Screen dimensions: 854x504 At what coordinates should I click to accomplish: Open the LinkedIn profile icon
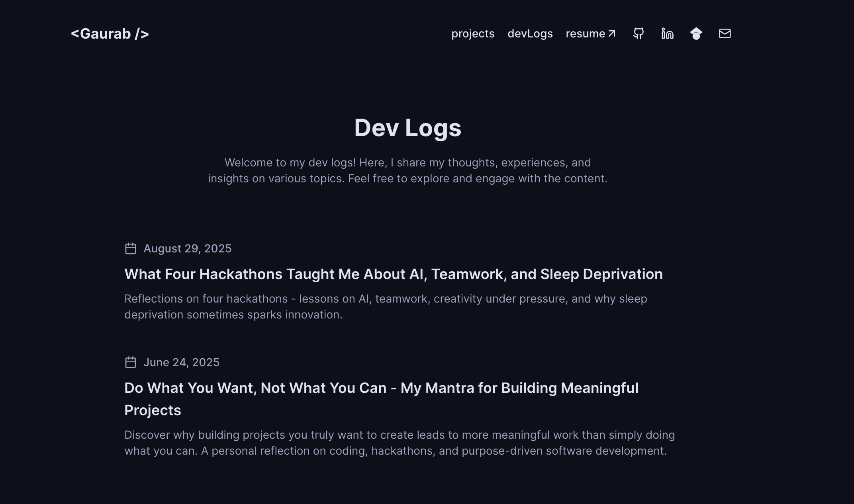click(667, 33)
